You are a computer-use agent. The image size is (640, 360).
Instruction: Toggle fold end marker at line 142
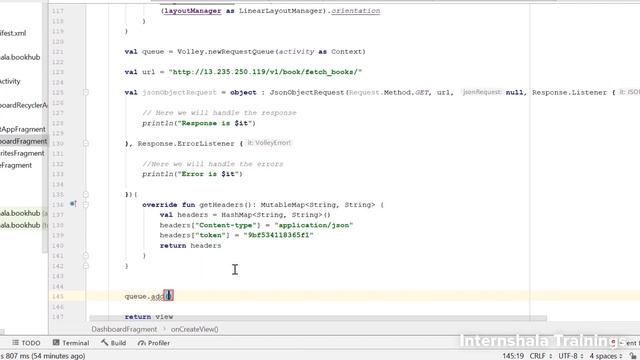click(x=86, y=266)
